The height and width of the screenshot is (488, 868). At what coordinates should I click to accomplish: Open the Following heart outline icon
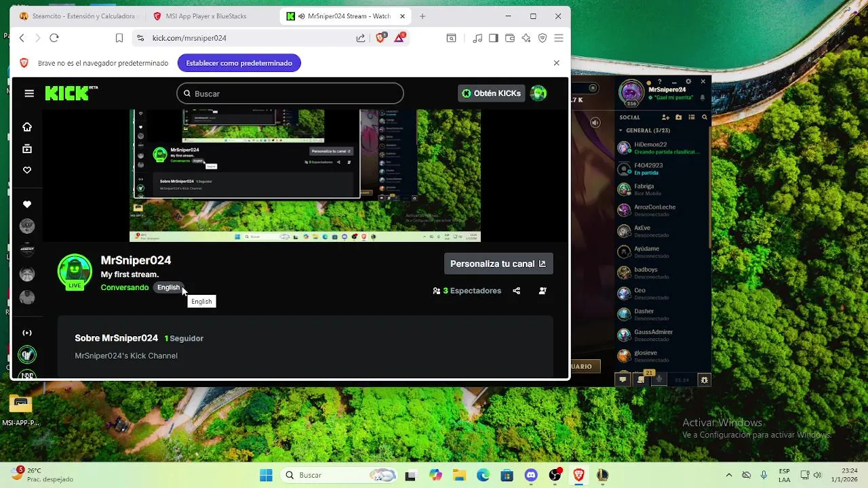[27, 170]
